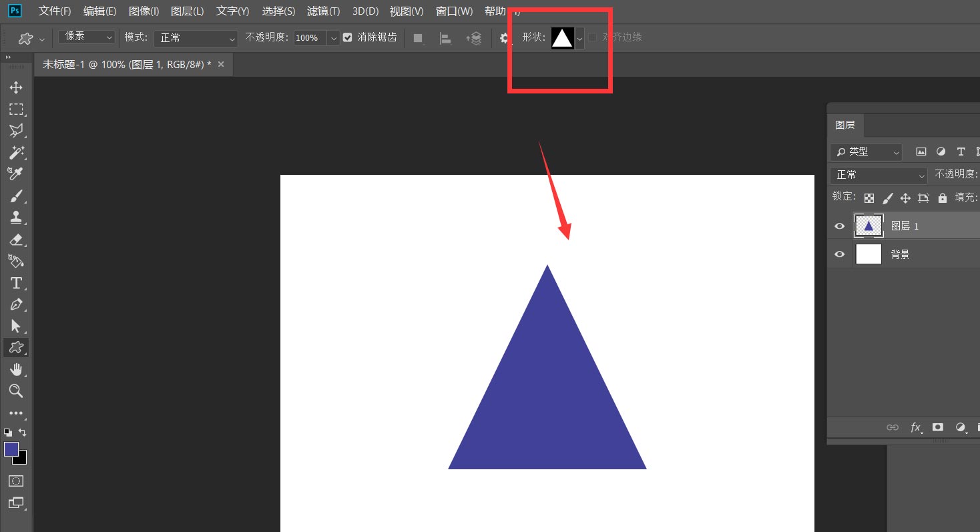Select the Brush tool

point(16,196)
